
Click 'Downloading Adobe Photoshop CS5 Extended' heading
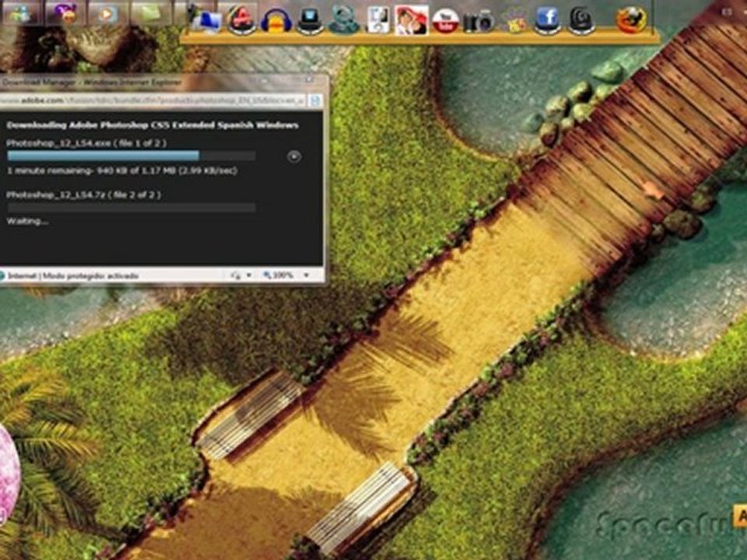[x=153, y=124]
